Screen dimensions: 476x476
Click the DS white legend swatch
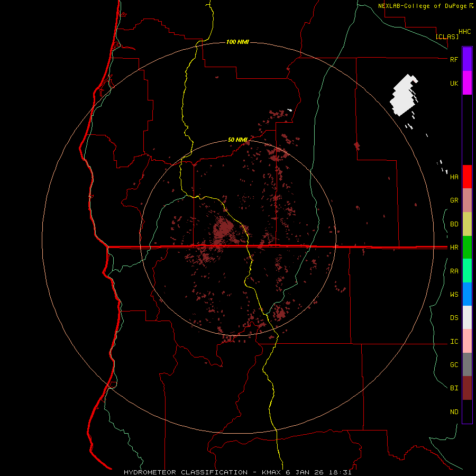tap(467, 317)
